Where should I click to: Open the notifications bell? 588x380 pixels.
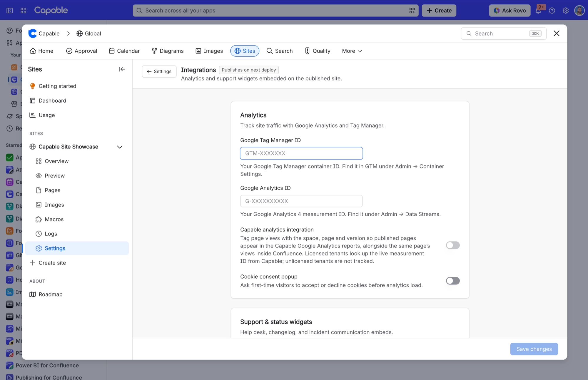538,11
